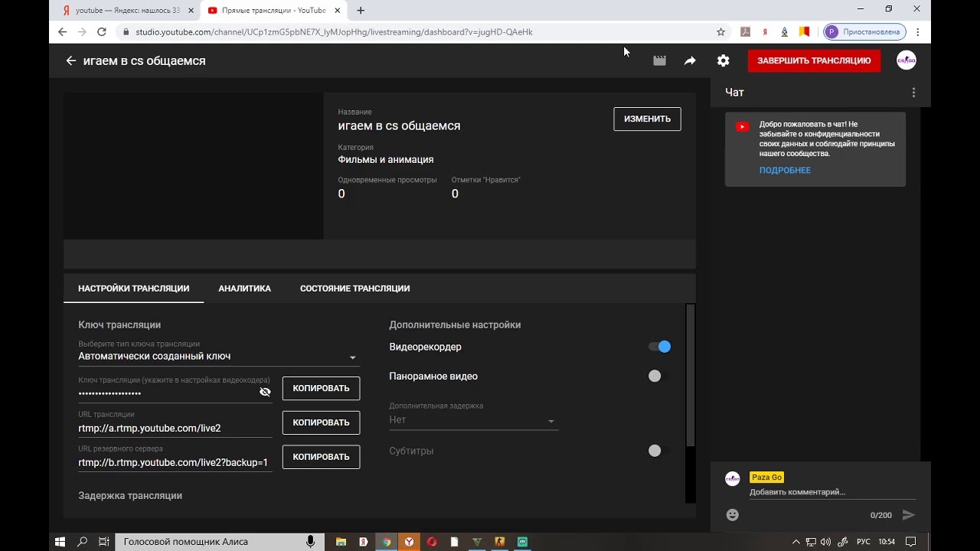Screen dimensions: 980x551
Task: Copy the backup server URL
Action: point(321,457)
